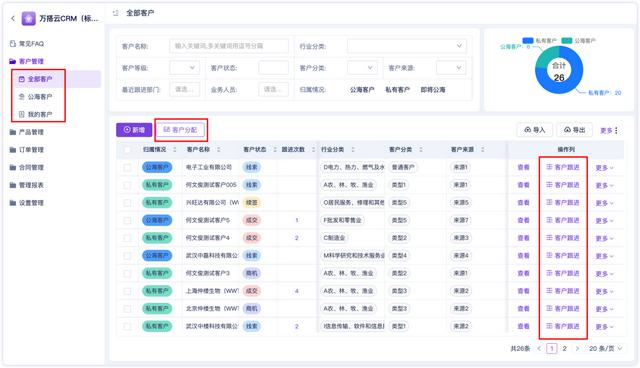
Task: Tick the checkbox for 何文俊测试客户3 row
Action: tap(127, 273)
